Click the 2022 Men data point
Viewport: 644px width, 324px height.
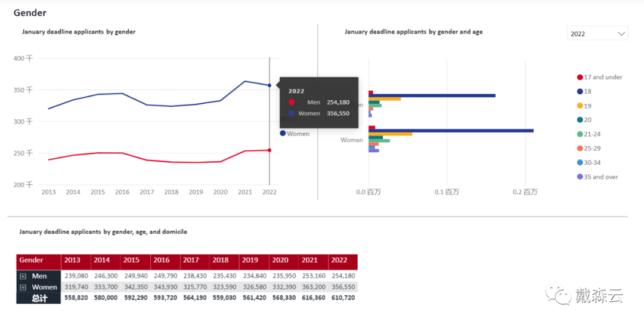coord(270,150)
